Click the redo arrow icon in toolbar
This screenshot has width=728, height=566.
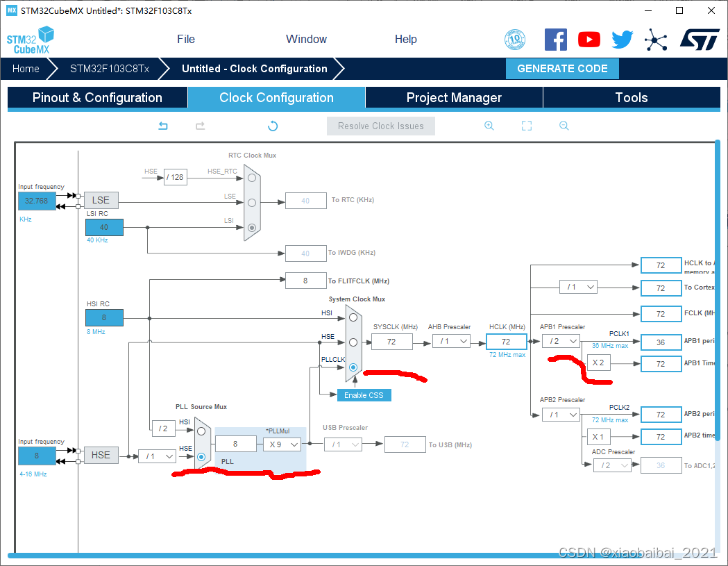point(200,126)
